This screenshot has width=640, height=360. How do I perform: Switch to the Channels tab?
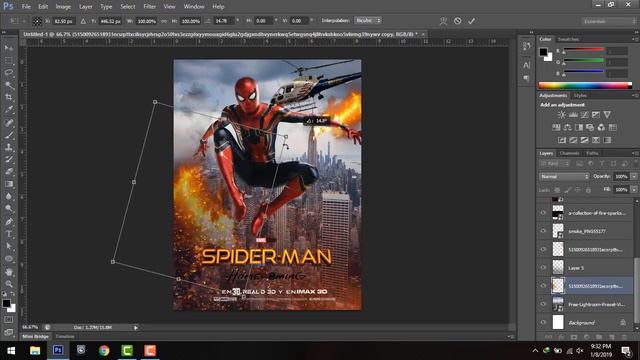(x=569, y=153)
